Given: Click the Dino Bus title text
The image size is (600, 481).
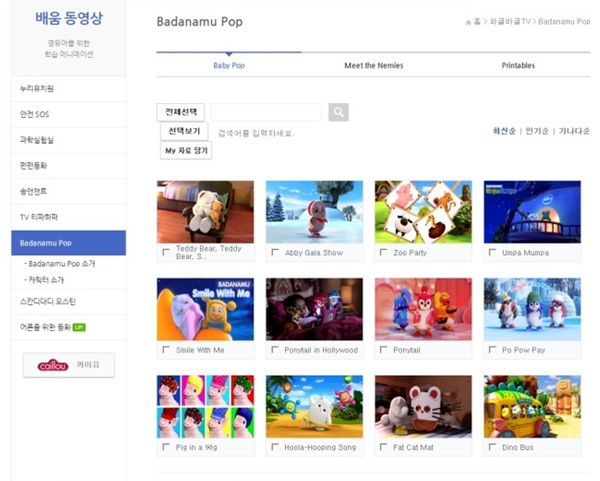Looking at the screenshot, I should [x=518, y=447].
